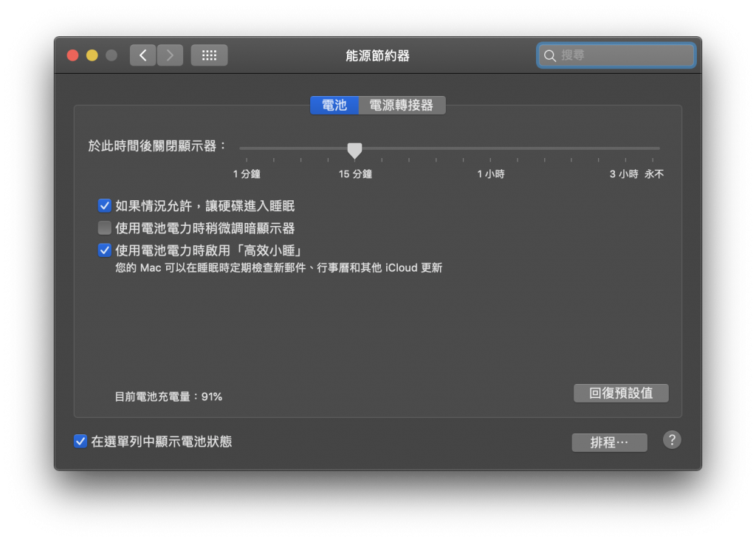This screenshot has height=542, width=756.
Task: Click the 1 分鐘 slider label
Action: [x=247, y=174]
